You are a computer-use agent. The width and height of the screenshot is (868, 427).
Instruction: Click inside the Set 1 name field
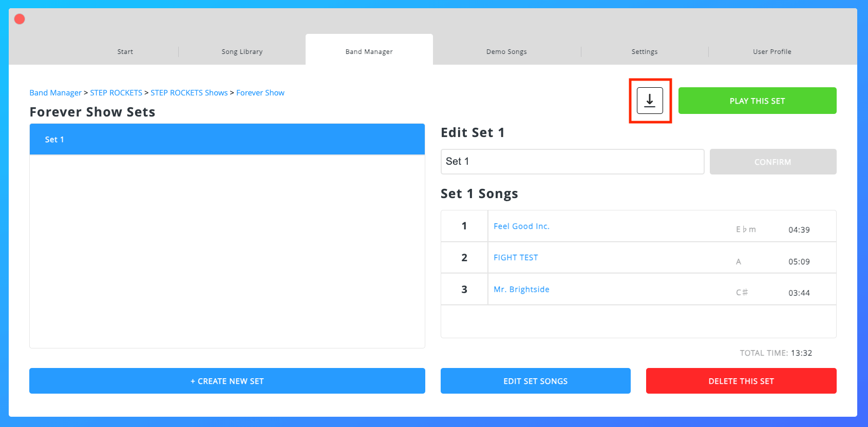pyautogui.click(x=572, y=162)
